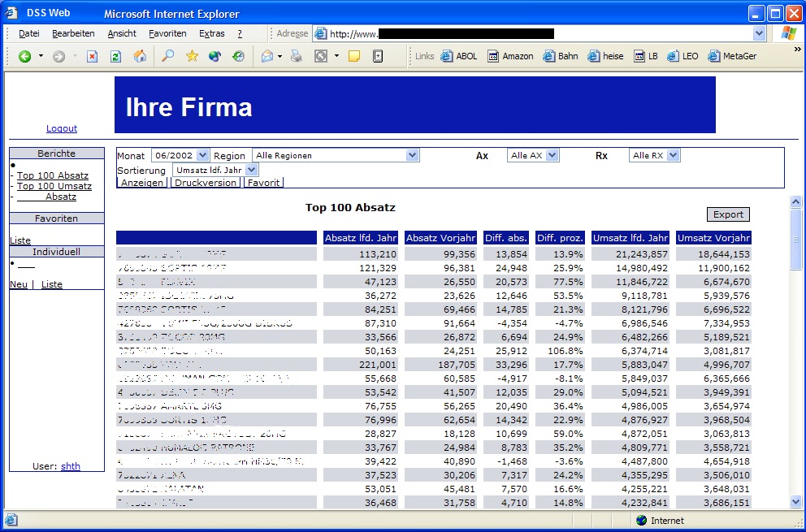Open the Search magnifier in the toolbar

pos(167,56)
